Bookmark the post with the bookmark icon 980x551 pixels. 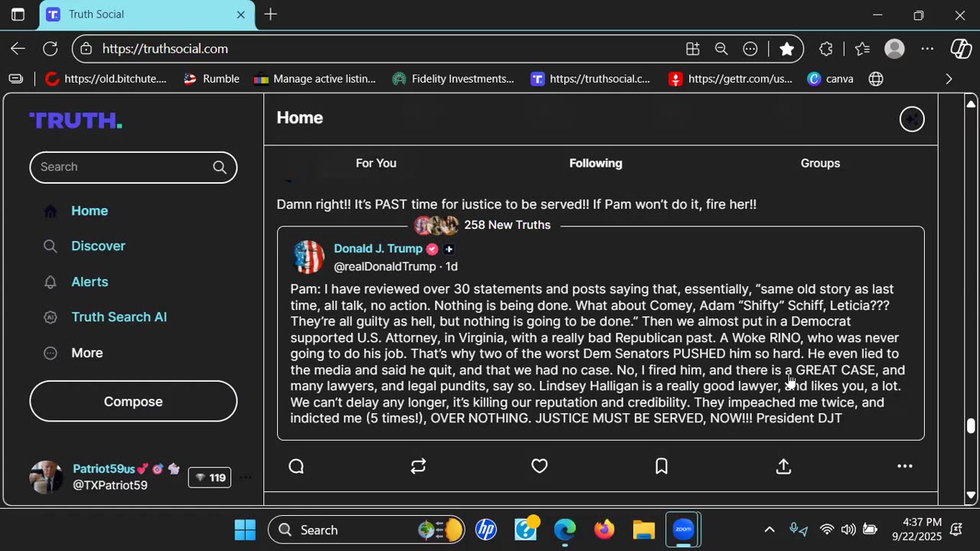tap(661, 466)
